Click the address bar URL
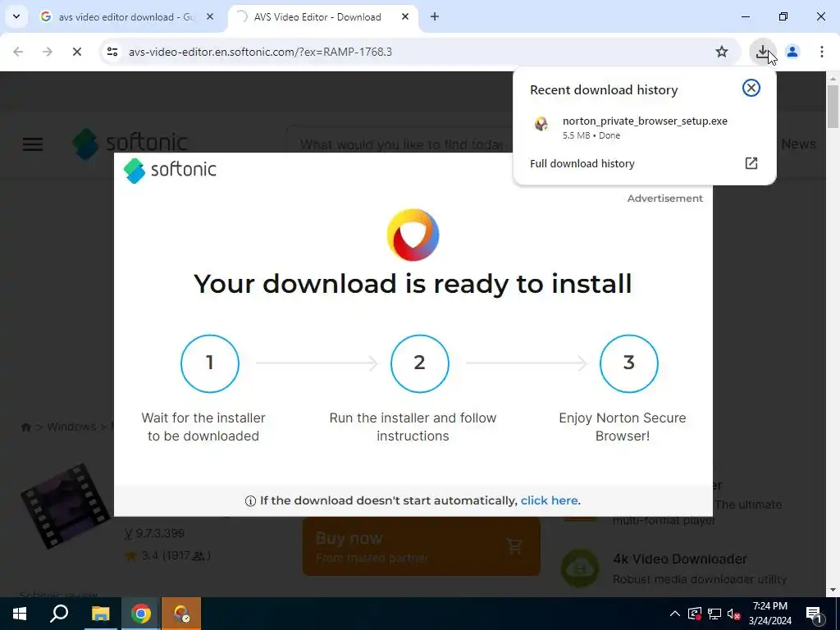This screenshot has width=840, height=630. [x=260, y=52]
